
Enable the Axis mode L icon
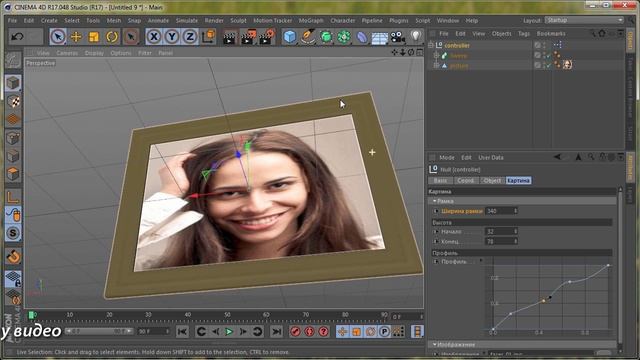coord(13,198)
